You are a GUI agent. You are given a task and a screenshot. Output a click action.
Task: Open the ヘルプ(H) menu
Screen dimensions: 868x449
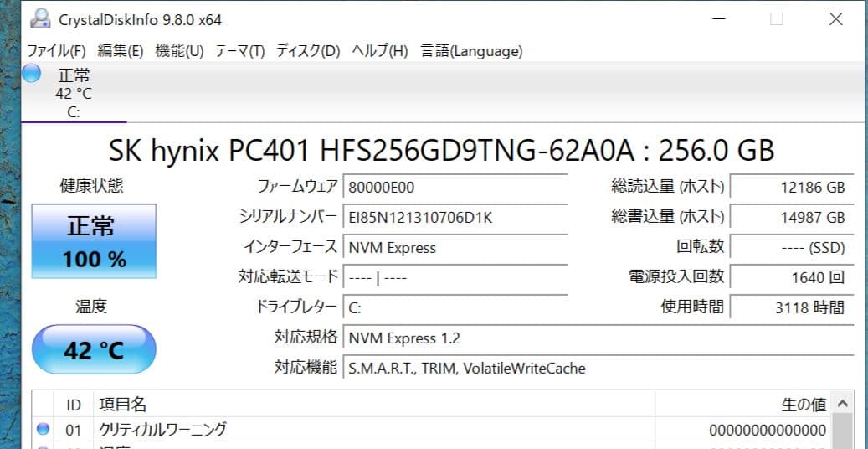tap(380, 51)
